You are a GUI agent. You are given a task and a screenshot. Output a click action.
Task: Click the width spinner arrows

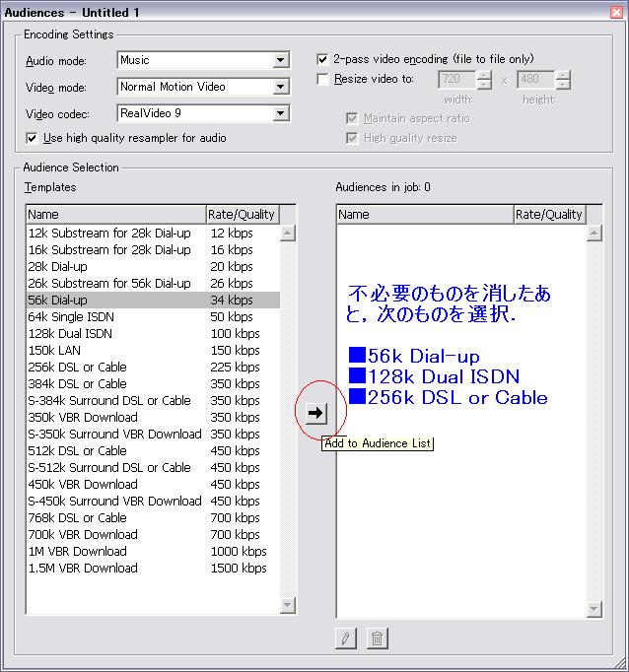484,79
